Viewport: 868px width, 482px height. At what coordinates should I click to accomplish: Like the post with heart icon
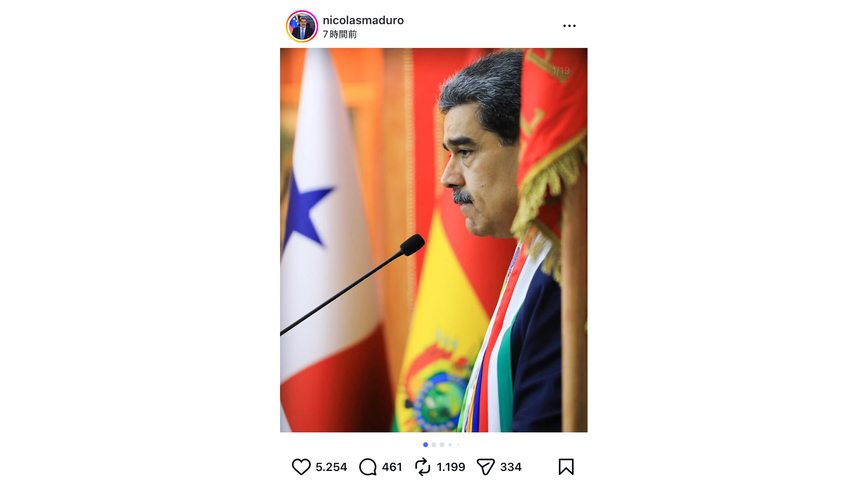tap(301, 467)
